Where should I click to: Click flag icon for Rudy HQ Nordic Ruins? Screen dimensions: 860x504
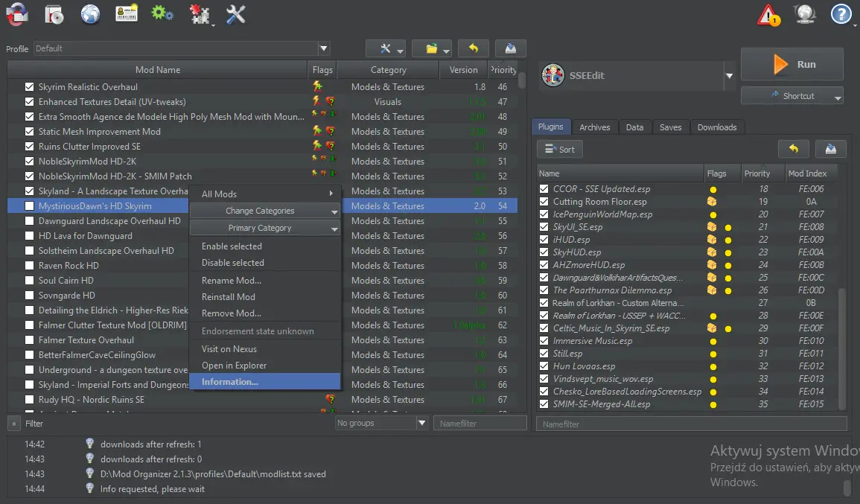coord(330,399)
